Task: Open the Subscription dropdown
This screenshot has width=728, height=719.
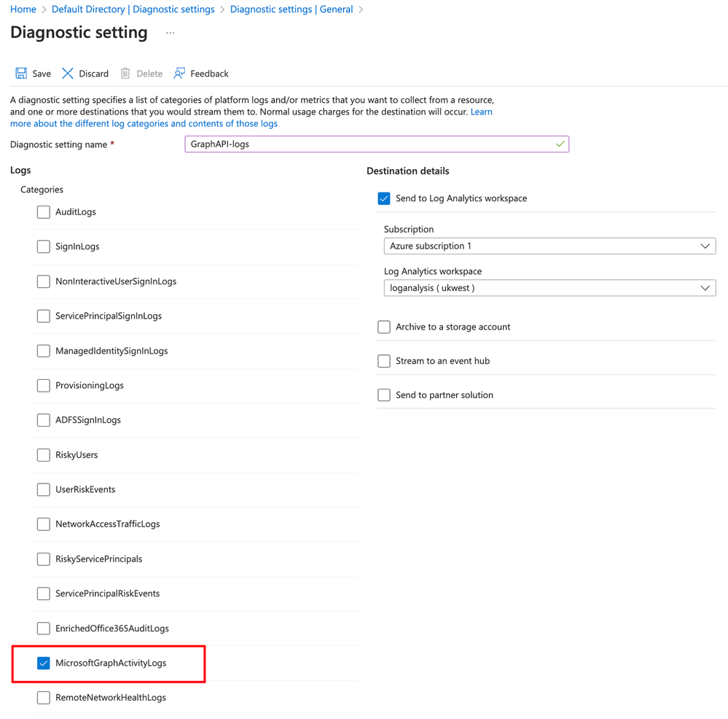Action: pos(549,246)
